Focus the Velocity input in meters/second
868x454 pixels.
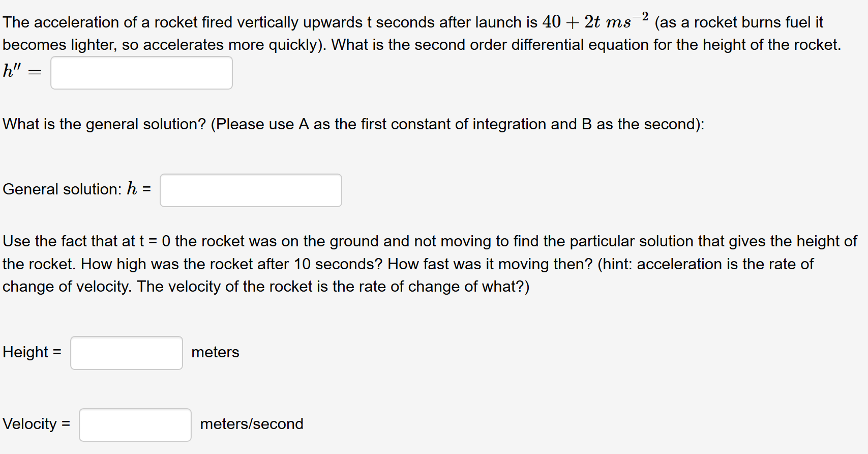coord(134,424)
